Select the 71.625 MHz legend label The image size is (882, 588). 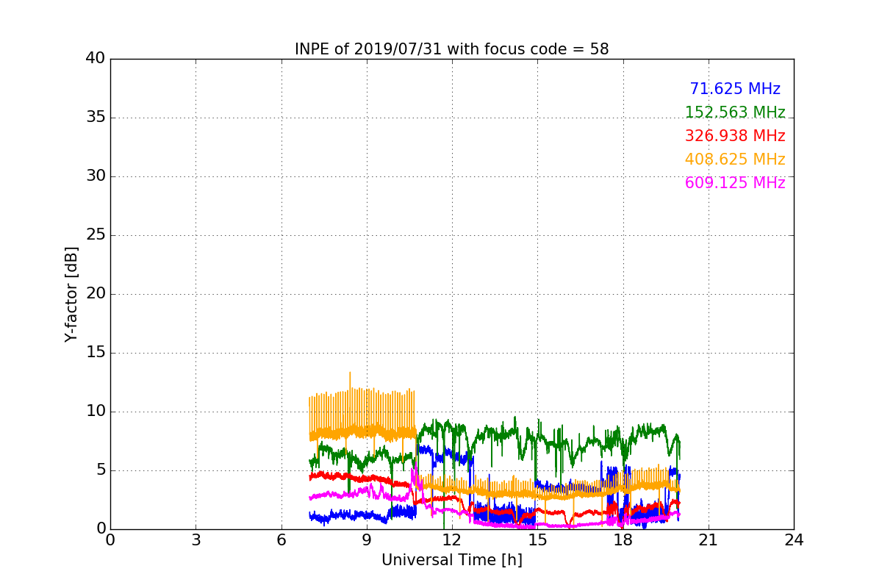[x=735, y=89]
